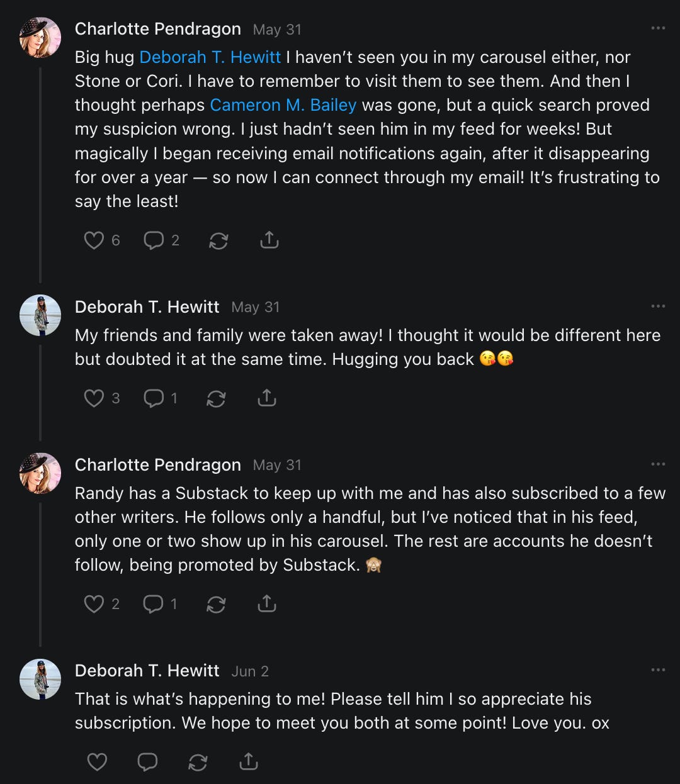Open Charlotte Pendragon's avatar on first comment

tap(40, 37)
